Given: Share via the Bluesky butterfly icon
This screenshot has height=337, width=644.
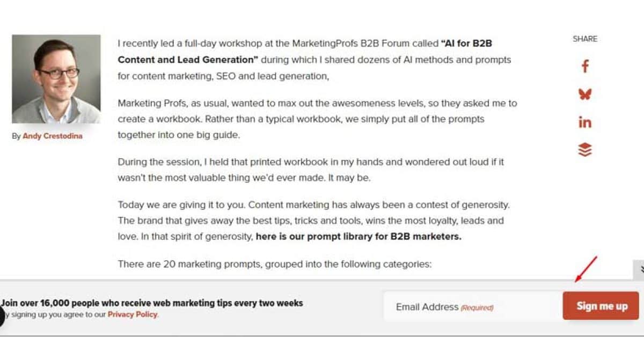Looking at the screenshot, I should click(585, 94).
